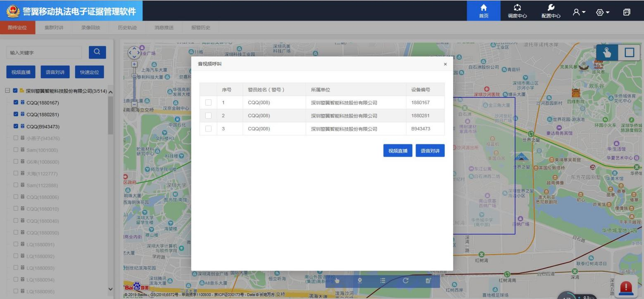The width and height of the screenshot is (644, 299).
Task: Uncheck CQQ(1880167) in device tree
Action: (16, 103)
